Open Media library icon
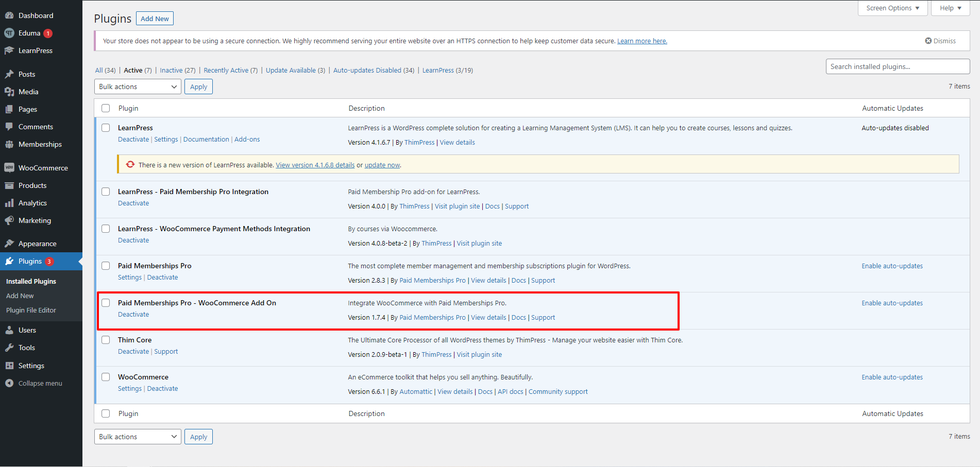980x467 pixels. tap(9, 92)
